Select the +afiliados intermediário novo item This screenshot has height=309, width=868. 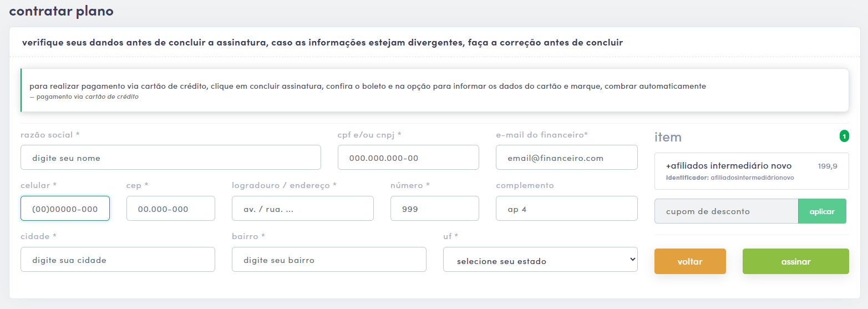click(752, 171)
